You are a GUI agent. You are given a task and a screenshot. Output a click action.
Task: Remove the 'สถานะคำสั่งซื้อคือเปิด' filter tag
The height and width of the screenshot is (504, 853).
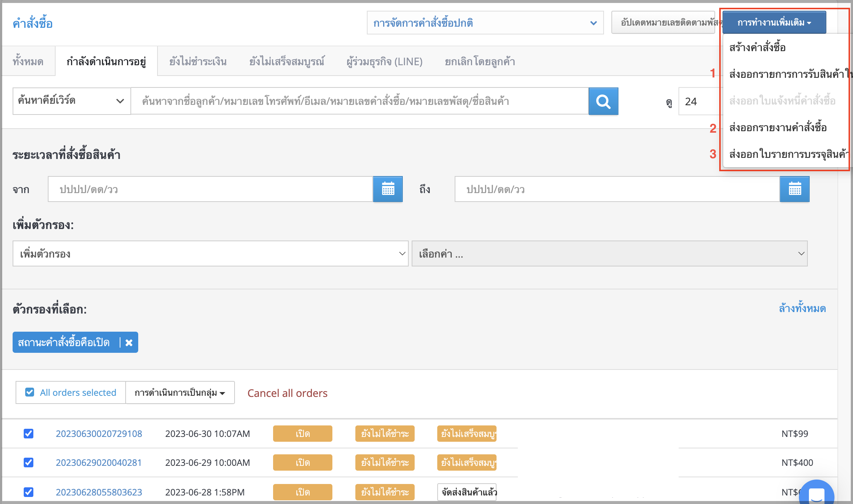coord(129,342)
